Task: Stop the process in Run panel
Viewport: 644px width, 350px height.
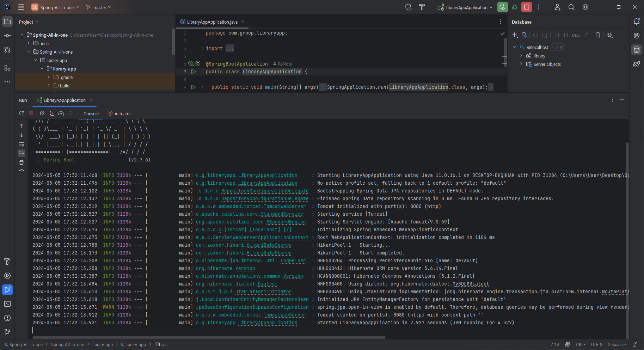Action: point(31,113)
